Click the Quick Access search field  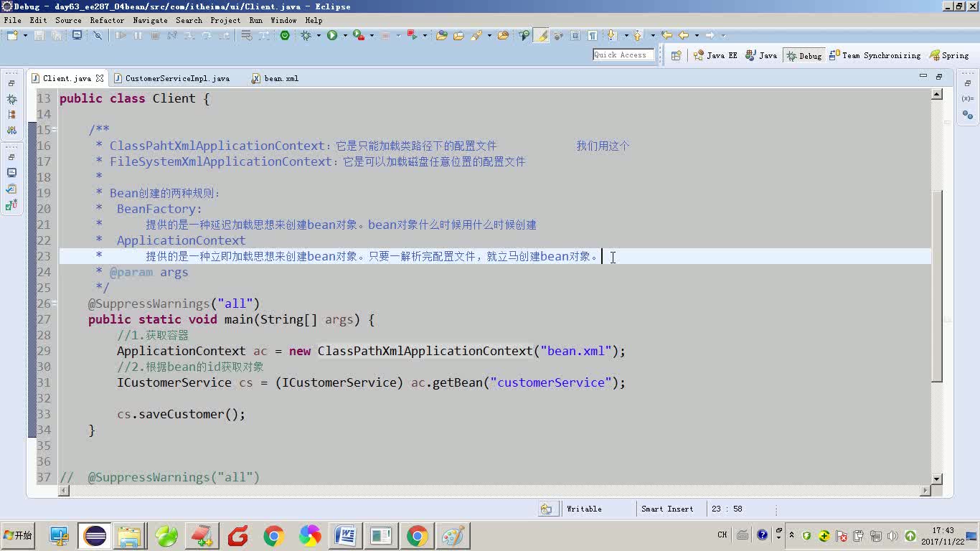pos(623,55)
